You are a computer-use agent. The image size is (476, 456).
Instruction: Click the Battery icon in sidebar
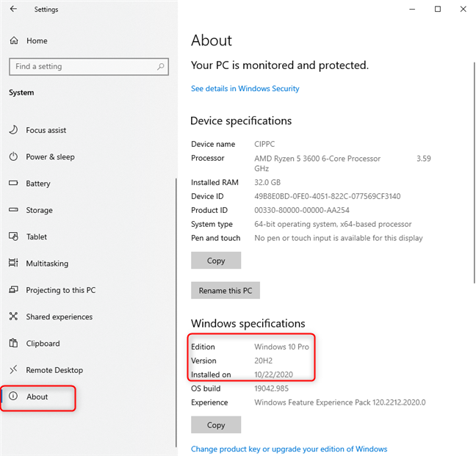pyautogui.click(x=13, y=183)
